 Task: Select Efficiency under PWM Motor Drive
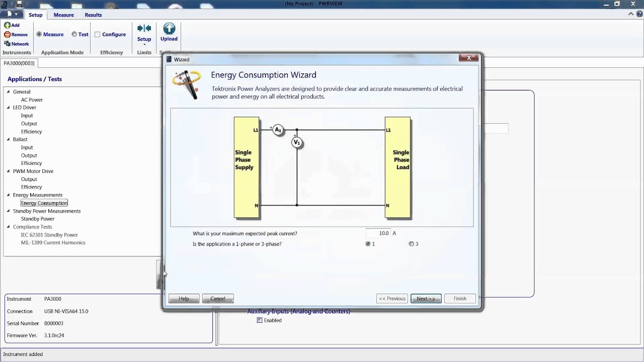(31, 187)
